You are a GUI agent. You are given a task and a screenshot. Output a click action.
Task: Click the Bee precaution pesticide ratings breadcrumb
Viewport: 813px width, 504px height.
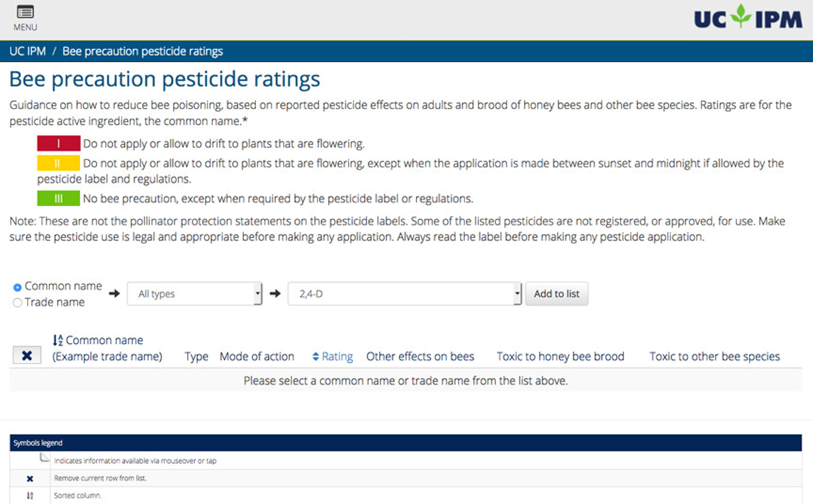coord(143,52)
